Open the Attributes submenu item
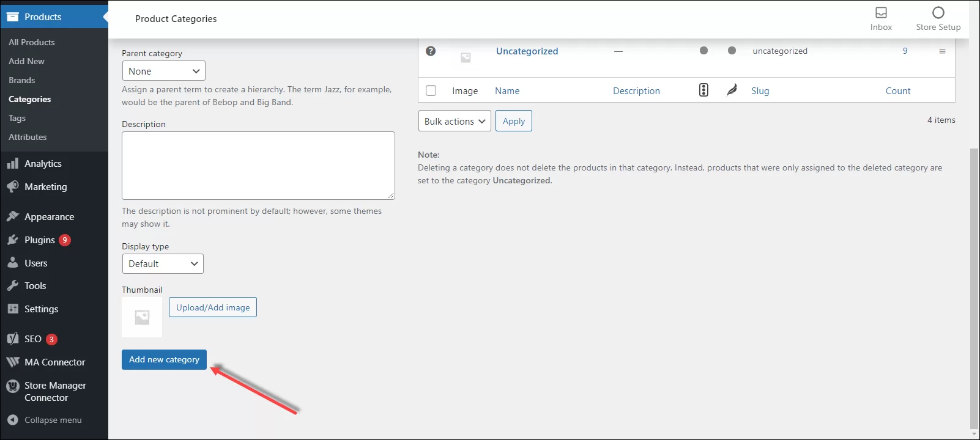The height and width of the screenshot is (440, 980). point(28,137)
